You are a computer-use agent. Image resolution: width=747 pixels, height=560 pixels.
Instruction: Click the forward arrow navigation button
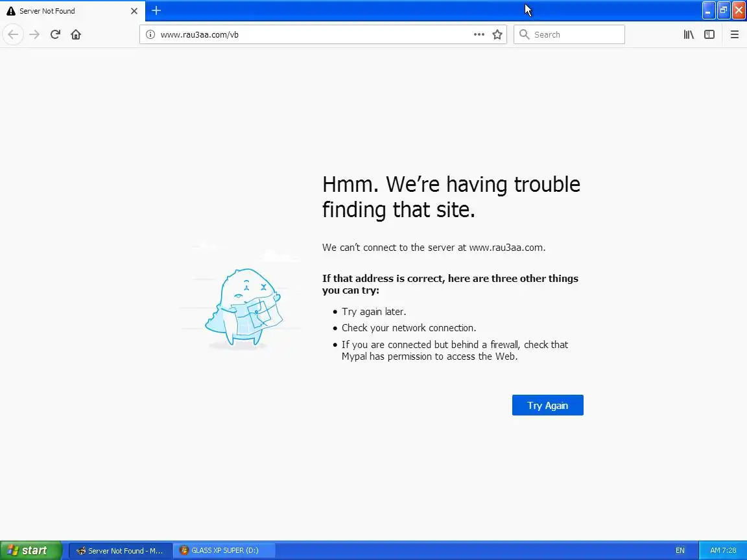click(x=34, y=34)
